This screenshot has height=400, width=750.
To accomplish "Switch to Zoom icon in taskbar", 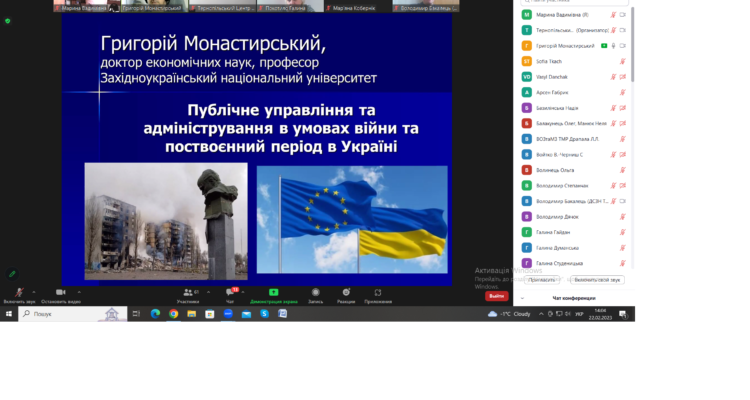I will point(228,314).
